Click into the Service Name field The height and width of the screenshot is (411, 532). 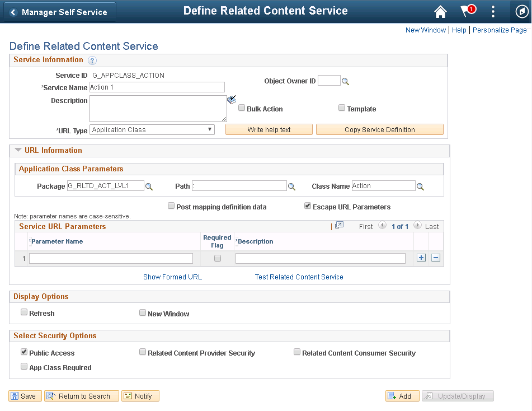pyautogui.click(x=157, y=87)
